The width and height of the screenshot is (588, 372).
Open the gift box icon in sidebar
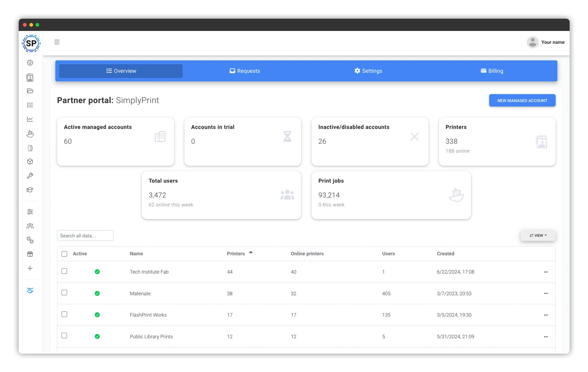30,254
